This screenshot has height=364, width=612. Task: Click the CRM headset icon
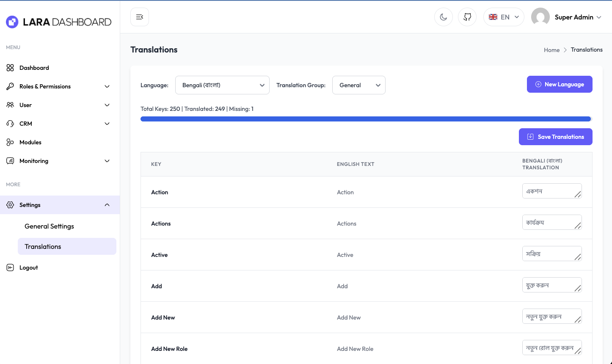(10, 124)
